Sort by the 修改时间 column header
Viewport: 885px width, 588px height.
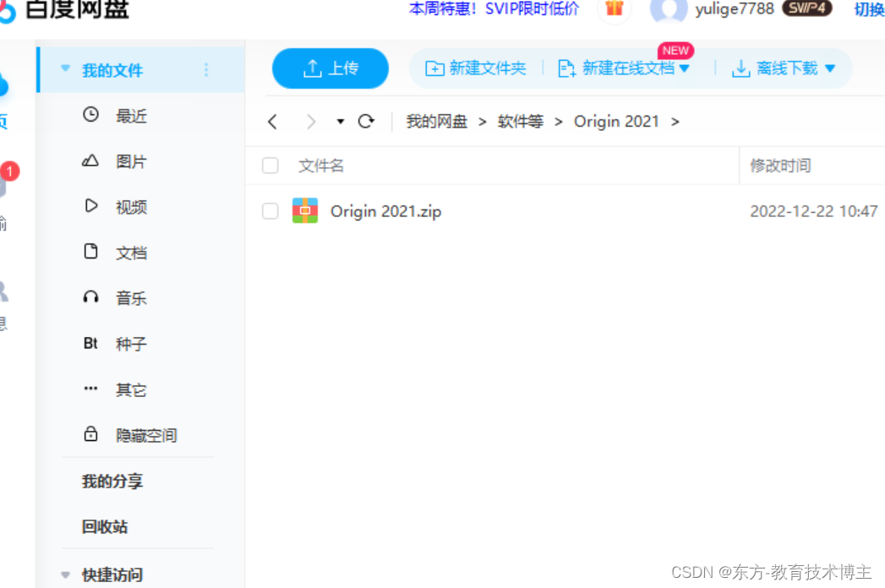pyautogui.click(x=780, y=166)
